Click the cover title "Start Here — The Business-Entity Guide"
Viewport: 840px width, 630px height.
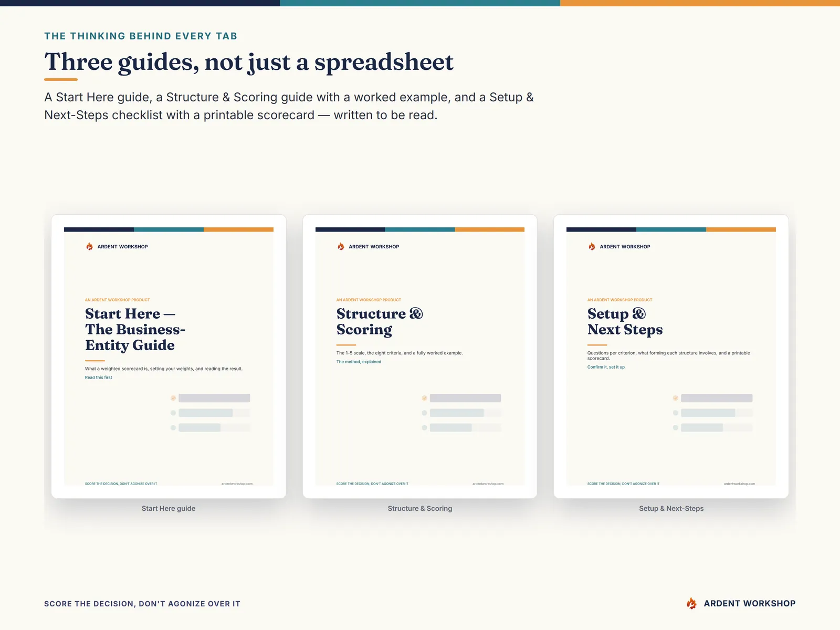pyautogui.click(x=135, y=329)
